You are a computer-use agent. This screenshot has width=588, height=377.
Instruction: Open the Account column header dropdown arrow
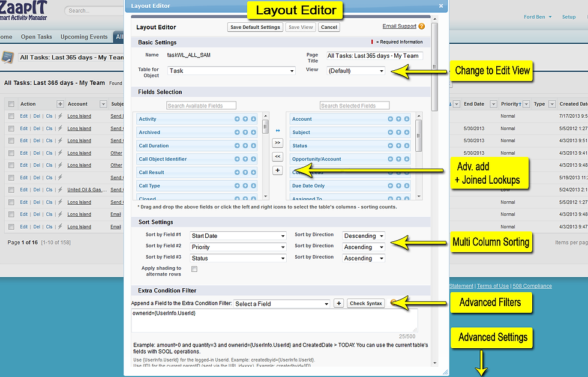[x=103, y=104]
